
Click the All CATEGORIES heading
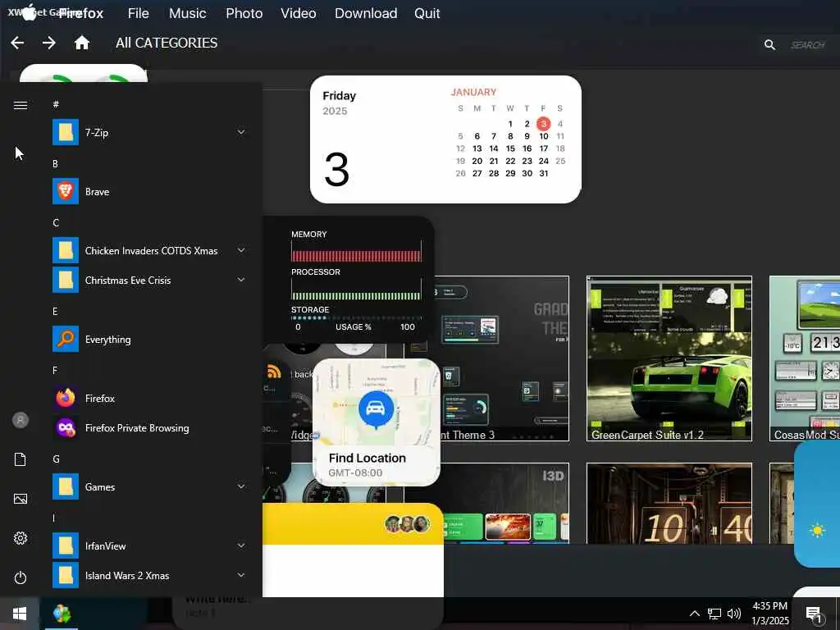tap(167, 43)
